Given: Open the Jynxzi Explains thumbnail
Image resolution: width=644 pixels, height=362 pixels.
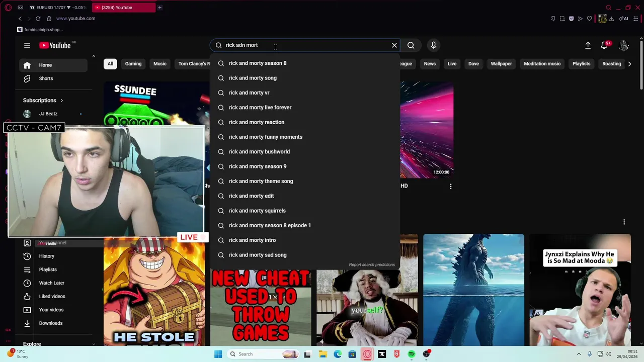Looking at the screenshot, I should (580, 290).
